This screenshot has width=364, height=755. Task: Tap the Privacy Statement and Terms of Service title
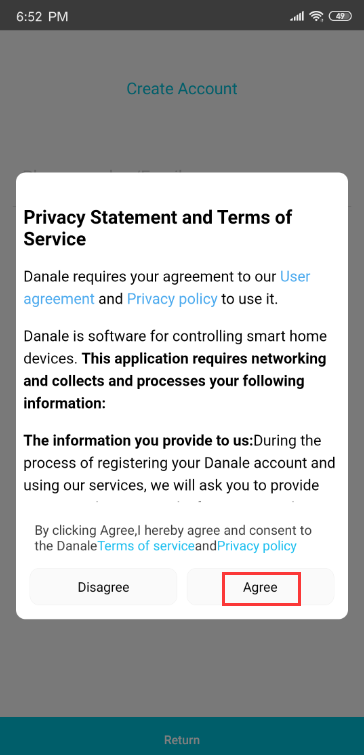[x=158, y=228]
